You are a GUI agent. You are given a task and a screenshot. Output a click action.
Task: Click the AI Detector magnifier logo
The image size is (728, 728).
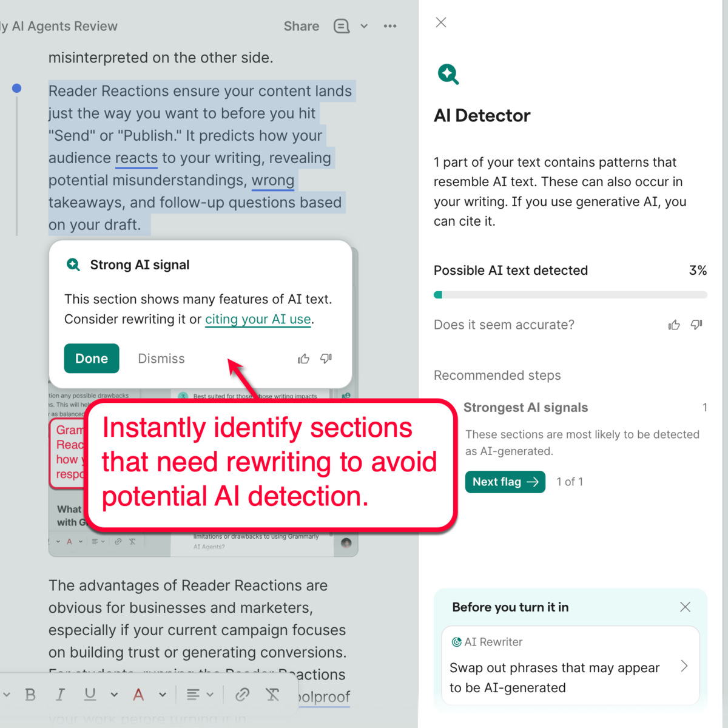[x=448, y=74]
